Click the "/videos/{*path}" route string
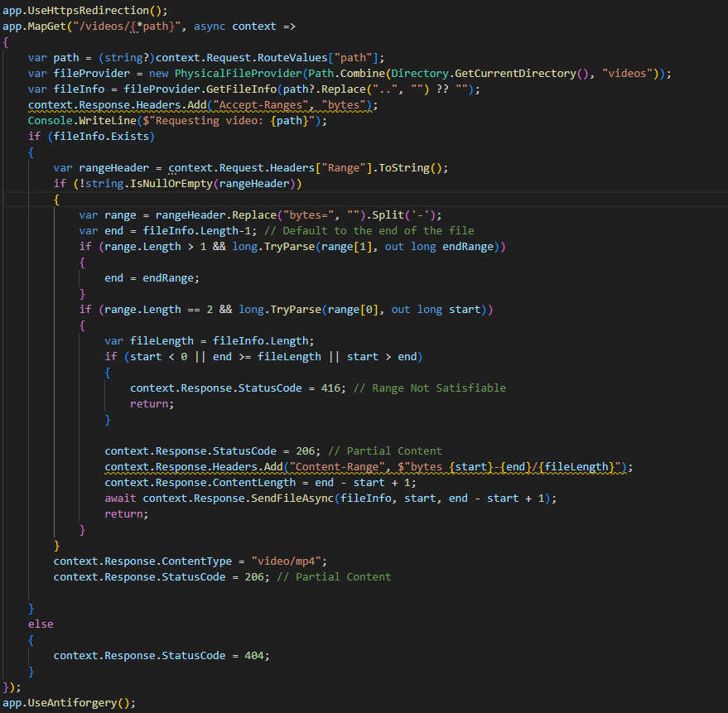This screenshot has width=728, height=713. pyautogui.click(x=126, y=26)
